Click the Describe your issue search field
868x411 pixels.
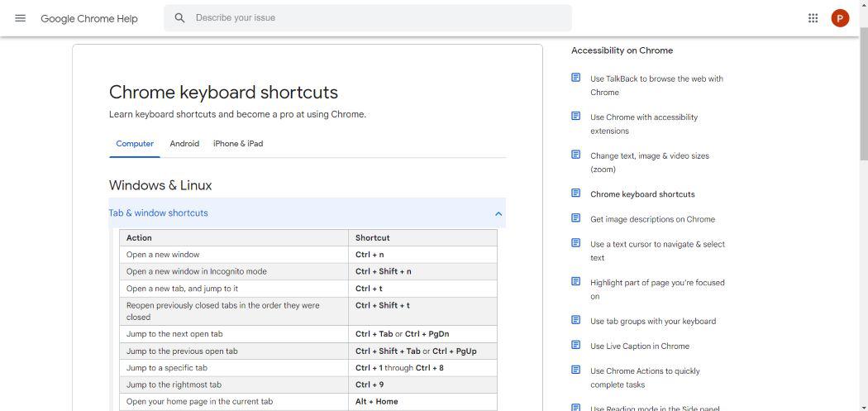click(x=372, y=18)
